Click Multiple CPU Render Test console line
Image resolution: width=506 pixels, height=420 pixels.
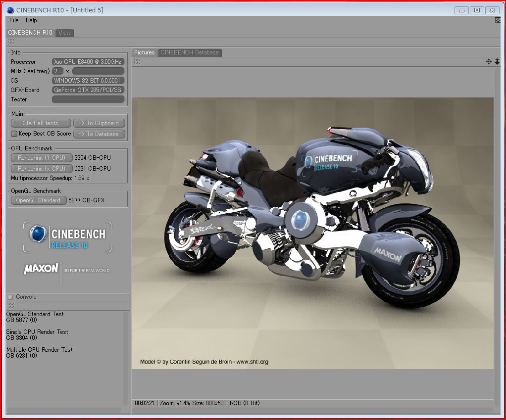40,349
